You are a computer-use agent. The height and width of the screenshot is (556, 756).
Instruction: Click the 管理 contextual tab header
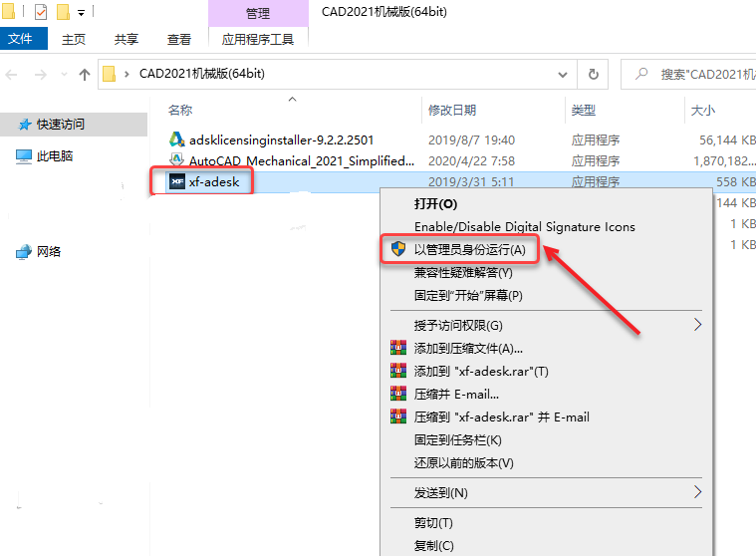point(258,13)
